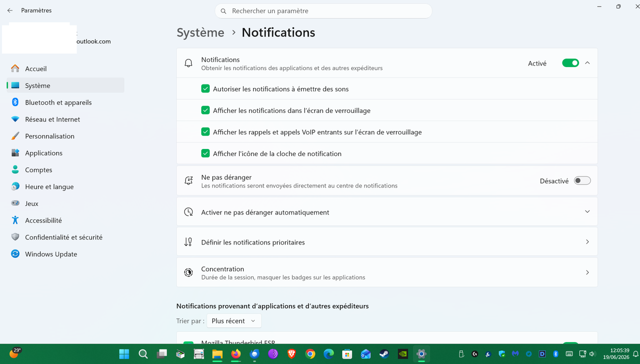Viewport: 640px width, 364px height.
Task: Click the notification bell icon beside Notifications
Action: click(x=189, y=63)
